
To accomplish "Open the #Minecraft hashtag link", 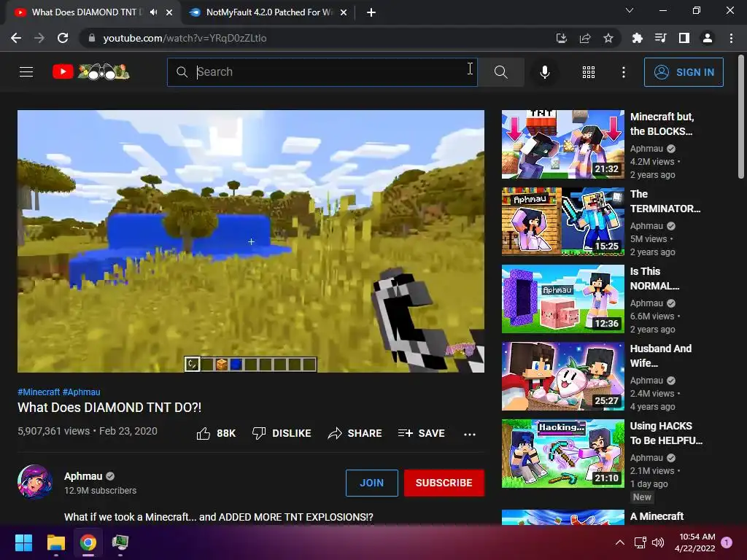I will [x=39, y=392].
